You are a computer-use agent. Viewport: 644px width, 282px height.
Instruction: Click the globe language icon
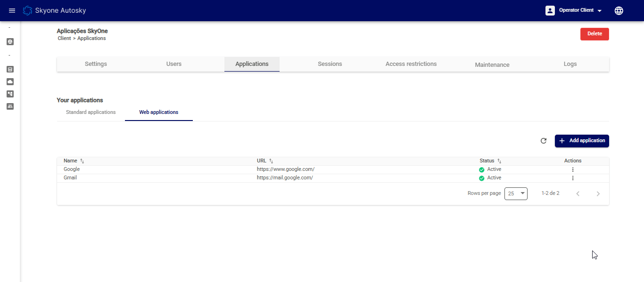pos(619,10)
